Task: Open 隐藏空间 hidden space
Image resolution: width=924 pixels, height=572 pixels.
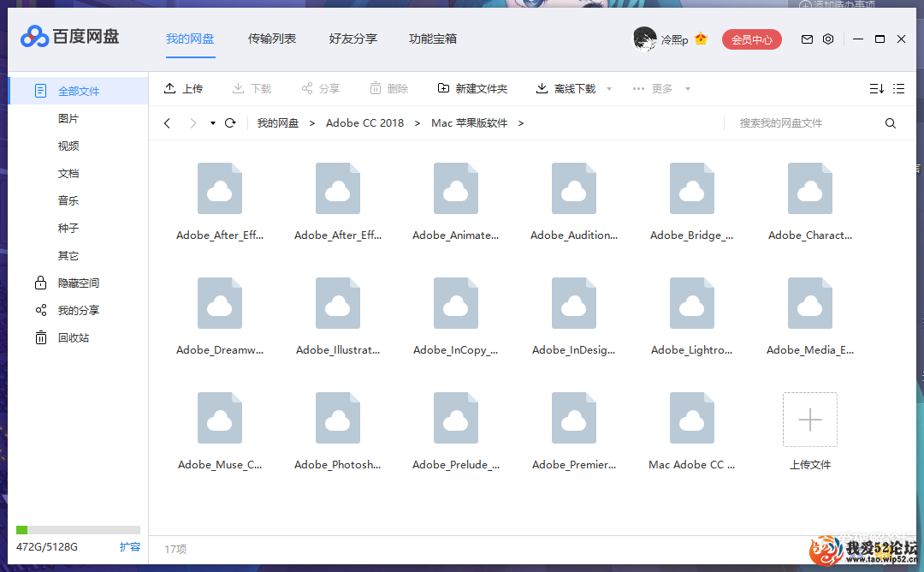Action: coord(67,283)
